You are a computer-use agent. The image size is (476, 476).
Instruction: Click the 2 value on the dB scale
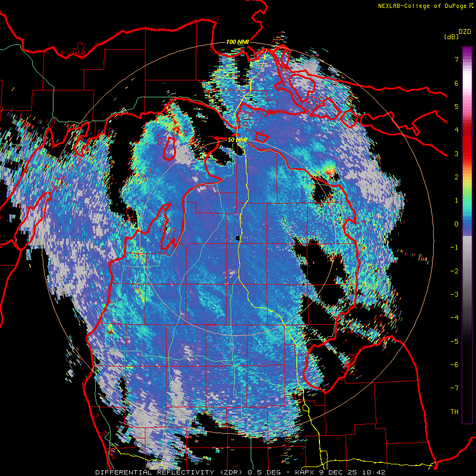pos(456,177)
